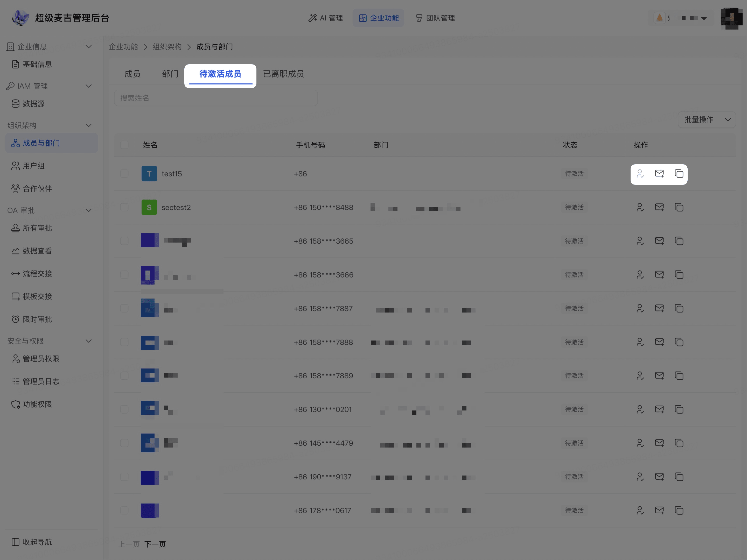The height and width of the screenshot is (560, 747).
Task: Check the 158****7888 row checkbox
Action: [x=124, y=342]
